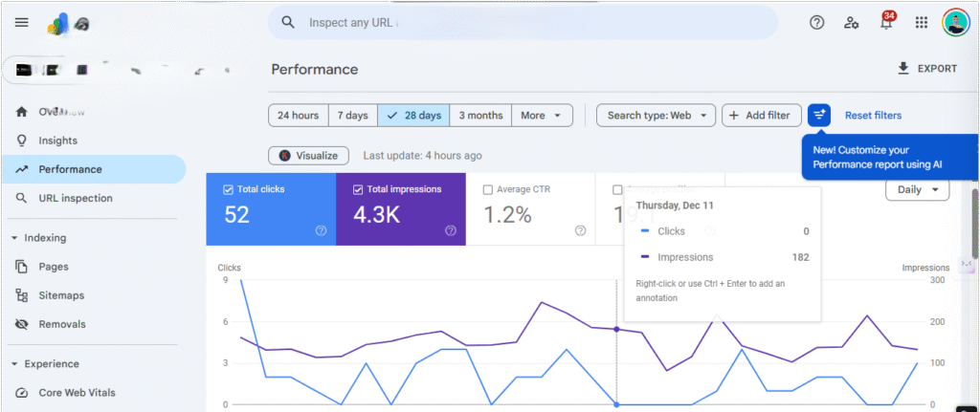The image size is (980, 412).
Task: Click the help question mark icon
Action: click(x=816, y=23)
